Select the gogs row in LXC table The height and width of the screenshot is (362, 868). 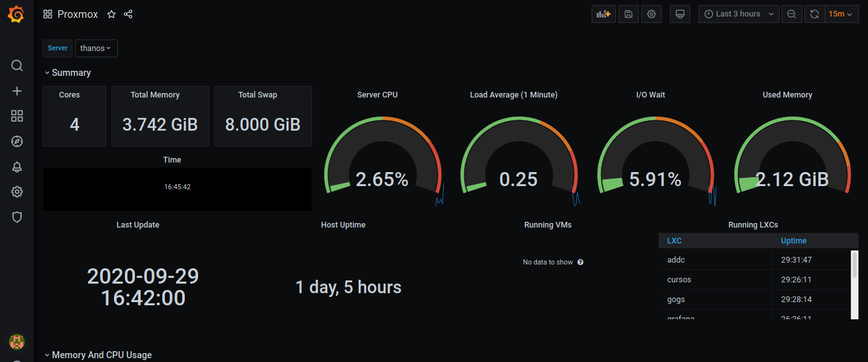click(x=754, y=300)
